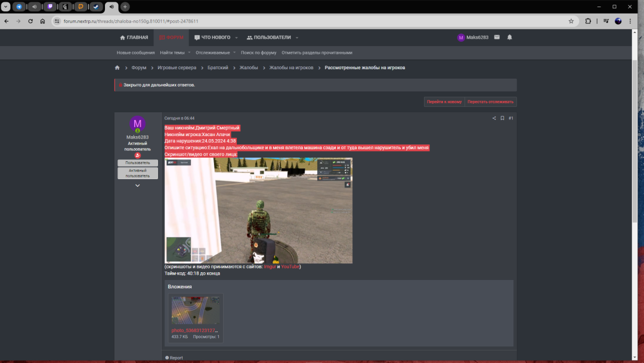Expand Найти темы dropdown arrow
Image resolution: width=644 pixels, height=363 pixels.
point(190,53)
